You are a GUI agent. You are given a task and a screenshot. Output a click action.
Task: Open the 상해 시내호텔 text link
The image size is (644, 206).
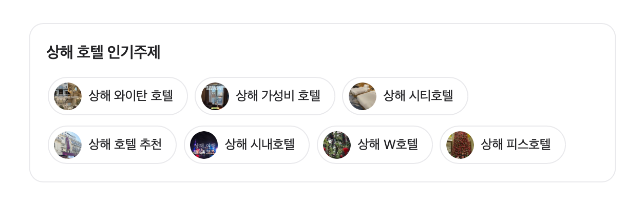click(260, 145)
